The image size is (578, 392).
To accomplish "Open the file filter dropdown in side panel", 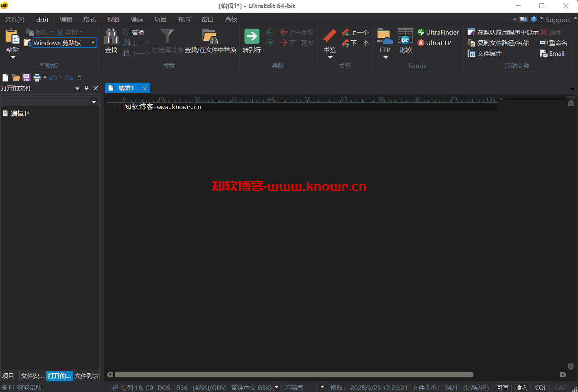I will pyautogui.click(x=94, y=102).
